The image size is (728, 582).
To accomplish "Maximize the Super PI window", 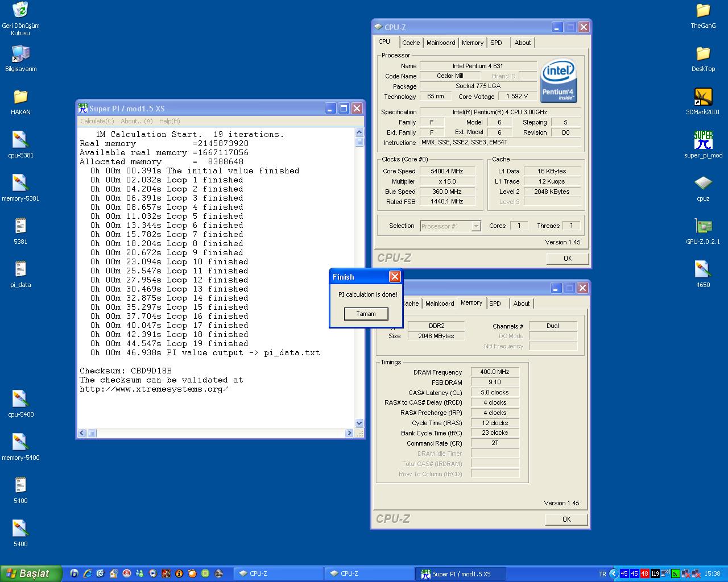I will point(344,108).
